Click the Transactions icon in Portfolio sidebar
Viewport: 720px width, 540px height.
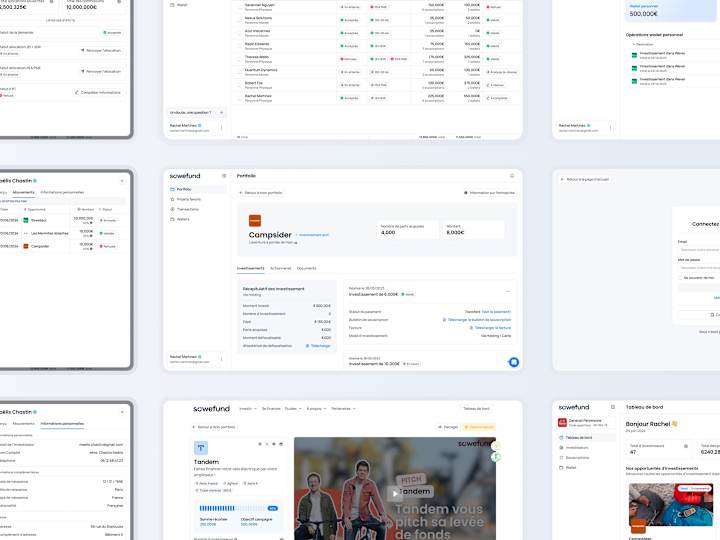[x=172, y=209]
